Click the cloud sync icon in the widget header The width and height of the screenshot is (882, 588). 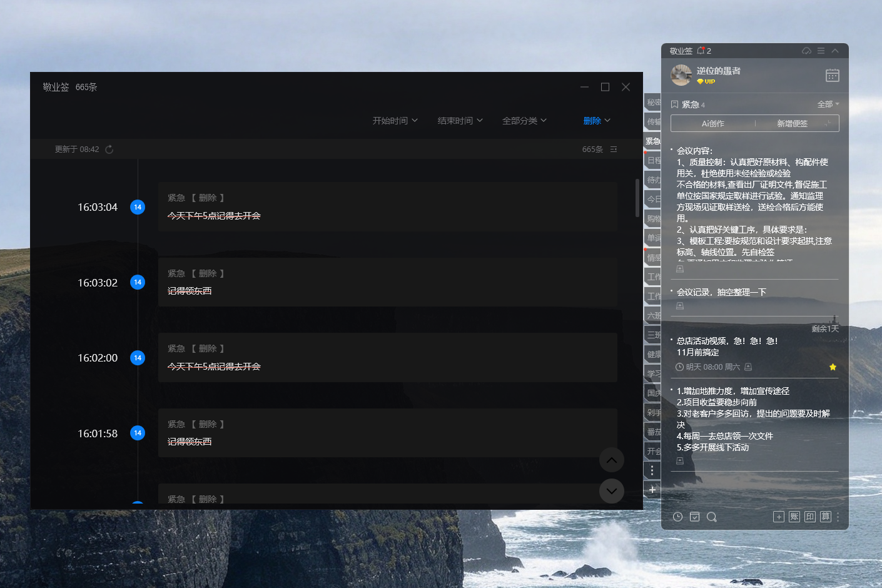point(807,51)
